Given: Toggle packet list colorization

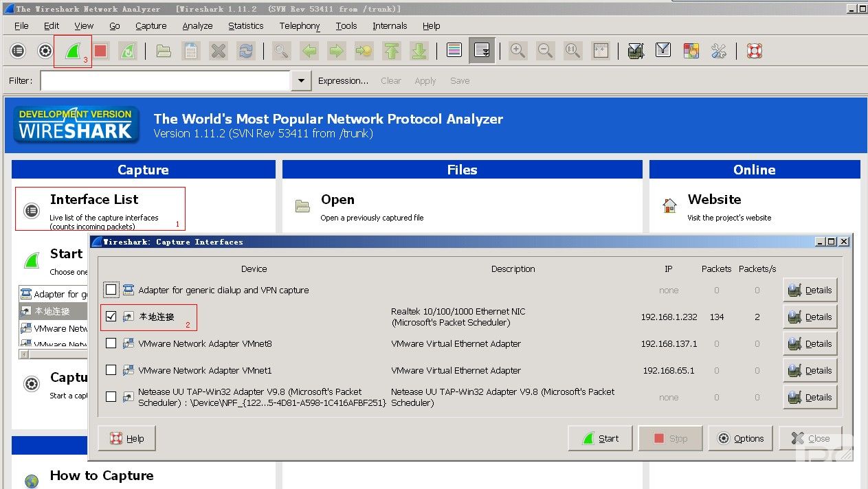Looking at the screenshot, I should click(x=454, y=51).
